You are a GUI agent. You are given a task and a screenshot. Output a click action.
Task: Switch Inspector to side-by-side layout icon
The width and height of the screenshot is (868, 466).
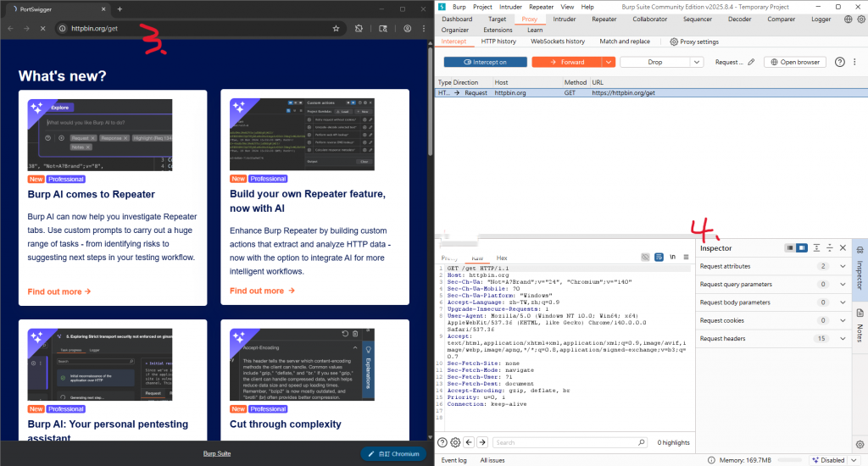coord(802,248)
